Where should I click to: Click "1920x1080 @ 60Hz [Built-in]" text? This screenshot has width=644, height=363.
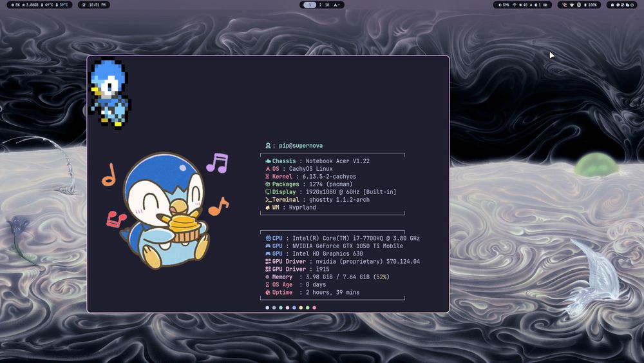click(x=351, y=192)
